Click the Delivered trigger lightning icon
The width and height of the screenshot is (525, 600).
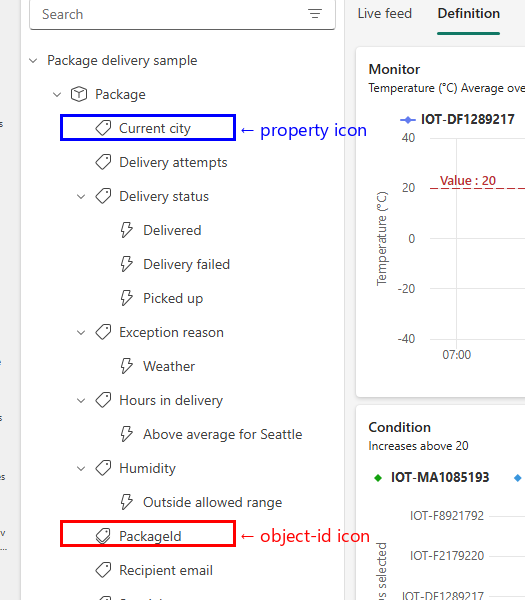127,230
